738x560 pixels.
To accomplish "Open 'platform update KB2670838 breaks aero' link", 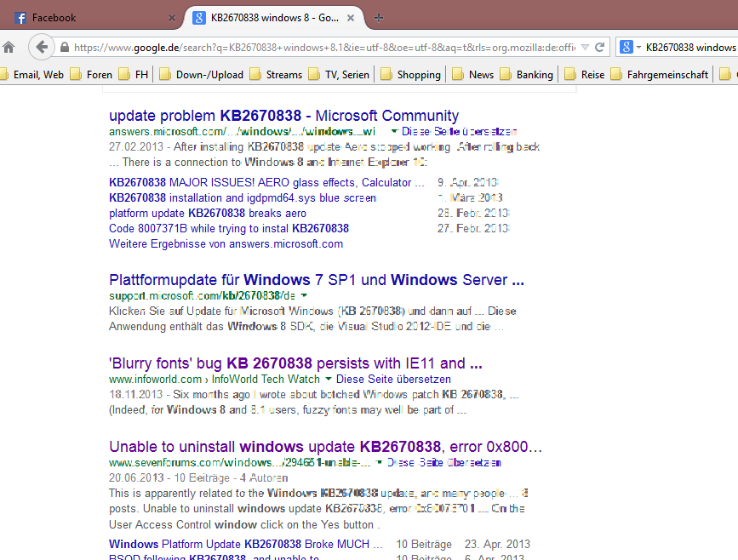I will click(x=208, y=213).
